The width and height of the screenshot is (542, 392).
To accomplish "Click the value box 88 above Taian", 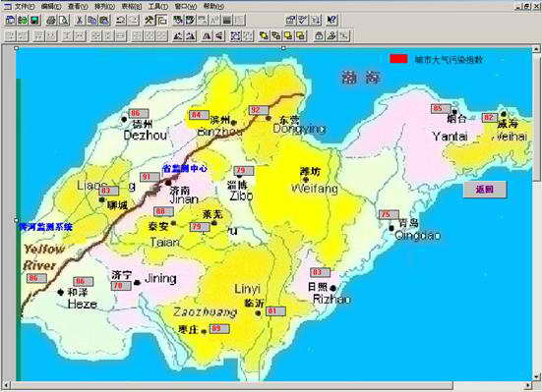I will 163,211.
